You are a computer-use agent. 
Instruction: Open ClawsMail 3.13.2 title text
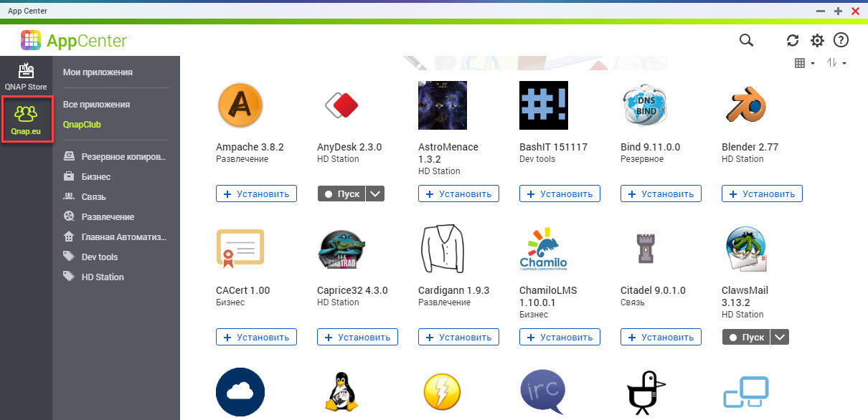tap(745, 297)
